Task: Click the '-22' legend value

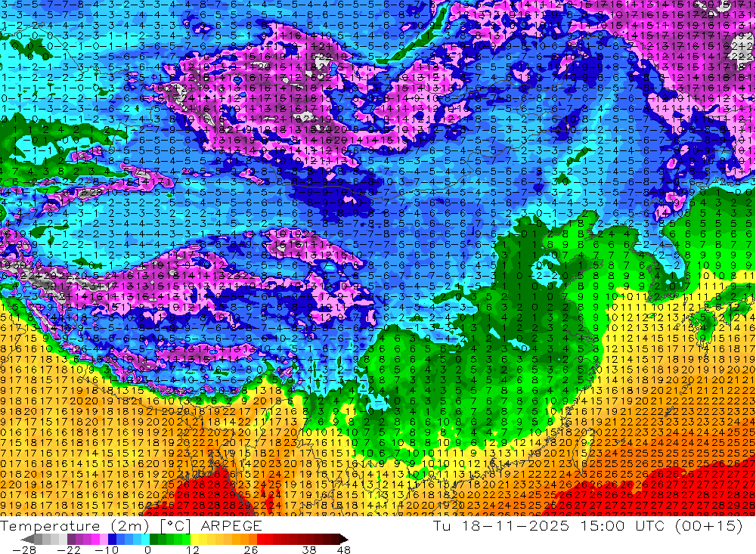Action: coord(69,549)
